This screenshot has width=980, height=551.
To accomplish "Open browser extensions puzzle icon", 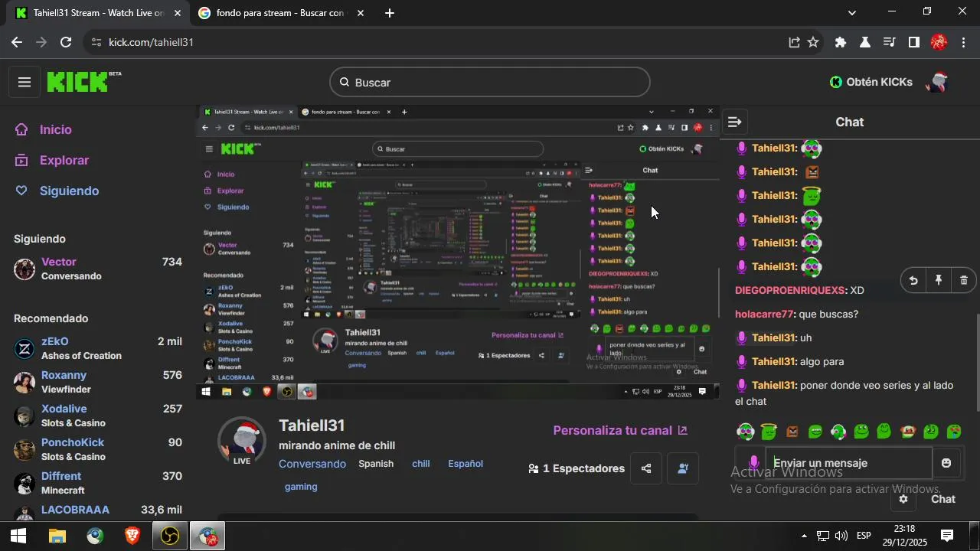I will (841, 42).
